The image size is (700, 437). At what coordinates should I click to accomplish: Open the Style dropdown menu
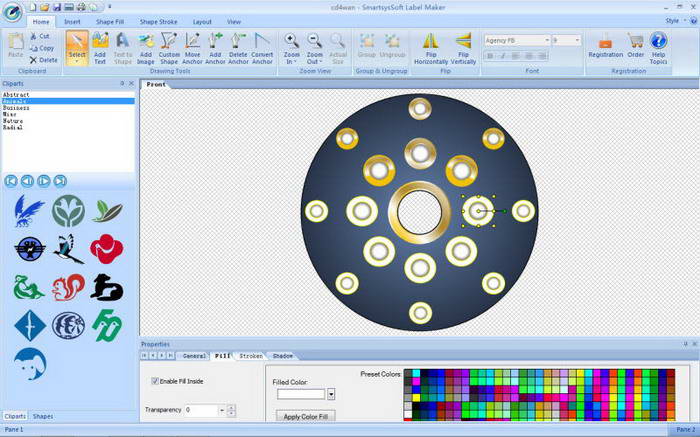coord(675,21)
